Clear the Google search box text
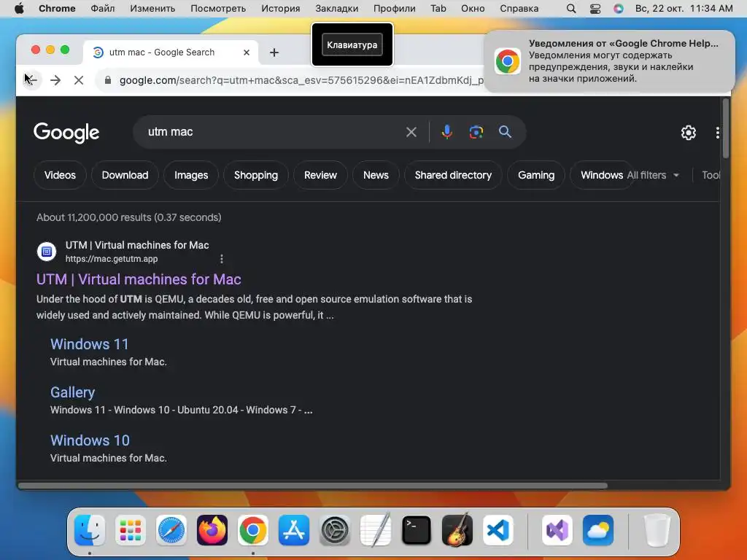Screen dimensions: 747x560 [411, 132]
